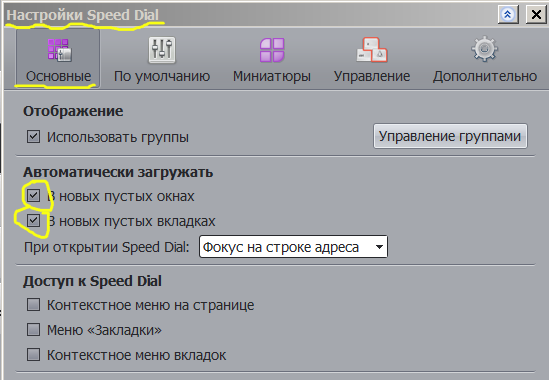Viewport: 549px width, 380px height.
Task: Click the keyboard keys icon above Управление
Action: point(372,50)
